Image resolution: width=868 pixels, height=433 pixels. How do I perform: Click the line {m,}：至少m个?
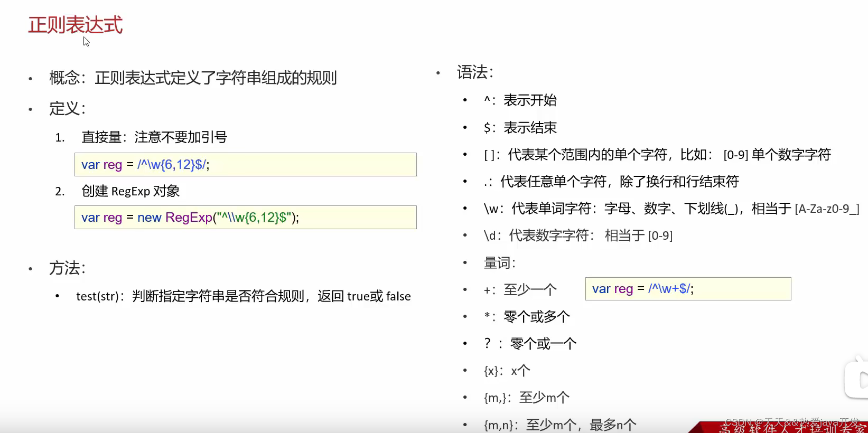point(527,398)
